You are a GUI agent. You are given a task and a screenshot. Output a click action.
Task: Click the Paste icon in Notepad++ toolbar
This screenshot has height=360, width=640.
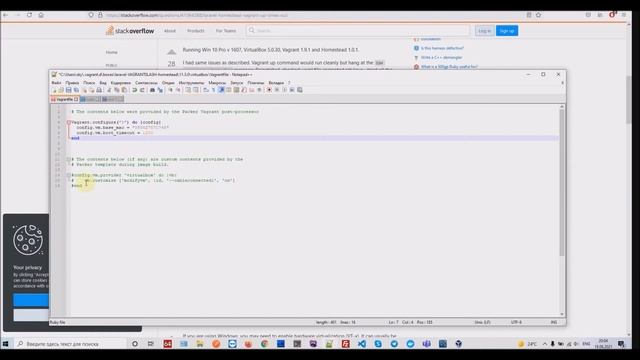(124, 90)
